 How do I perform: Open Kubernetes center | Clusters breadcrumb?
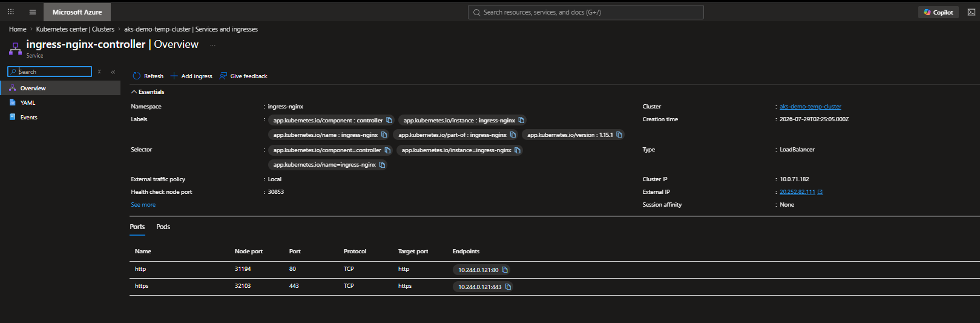(75, 29)
